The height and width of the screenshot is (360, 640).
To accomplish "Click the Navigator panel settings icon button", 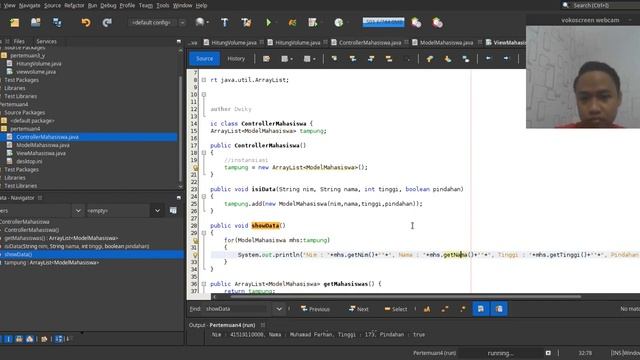I will pyautogui.click(x=173, y=211).
